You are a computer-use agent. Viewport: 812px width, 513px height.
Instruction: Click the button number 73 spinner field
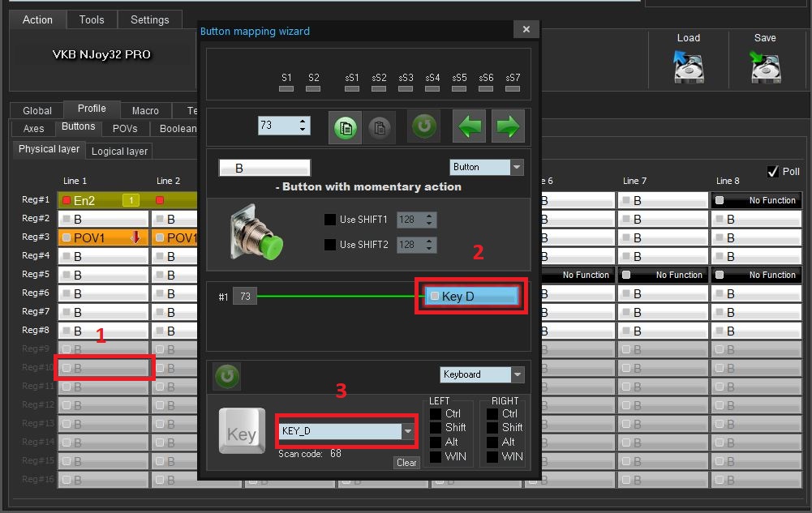point(278,126)
